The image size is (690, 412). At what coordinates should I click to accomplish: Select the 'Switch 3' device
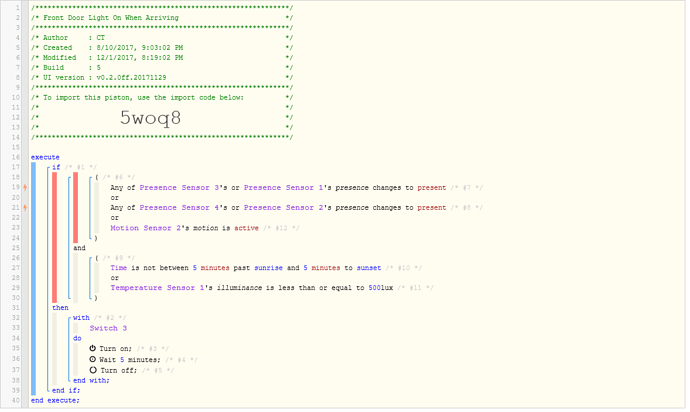coord(108,328)
